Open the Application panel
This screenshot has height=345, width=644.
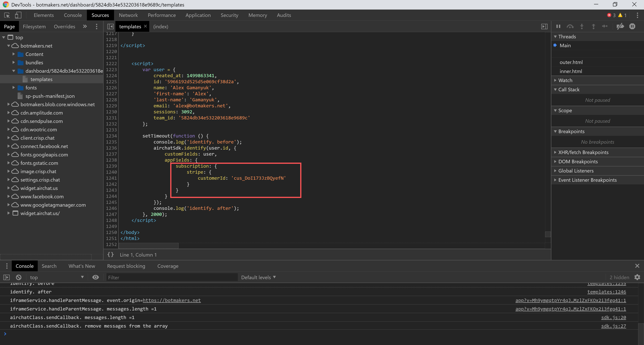point(198,15)
